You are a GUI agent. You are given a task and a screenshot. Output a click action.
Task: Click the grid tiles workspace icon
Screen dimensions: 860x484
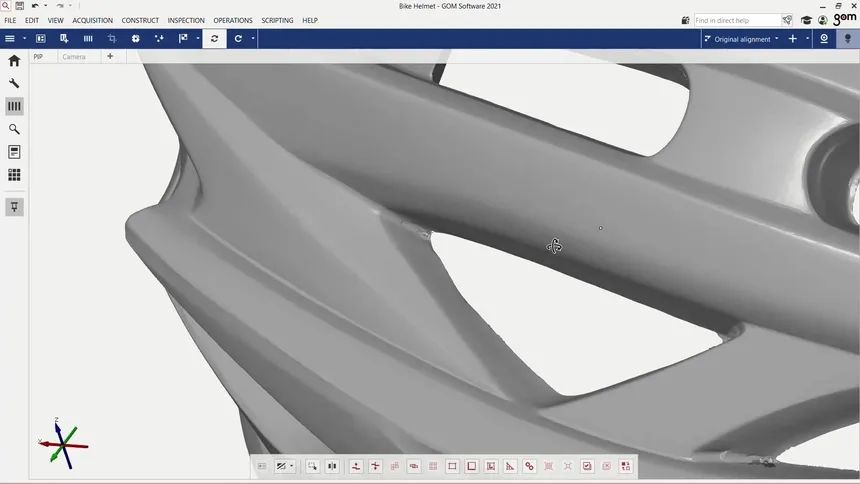pyautogui.click(x=14, y=175)
